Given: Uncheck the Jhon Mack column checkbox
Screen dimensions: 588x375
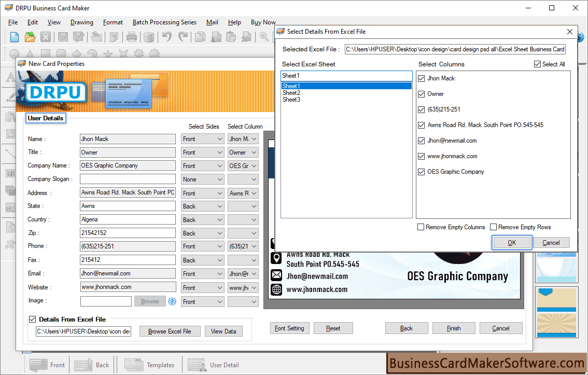Looking at the screenshot, I should click(422, 78).
